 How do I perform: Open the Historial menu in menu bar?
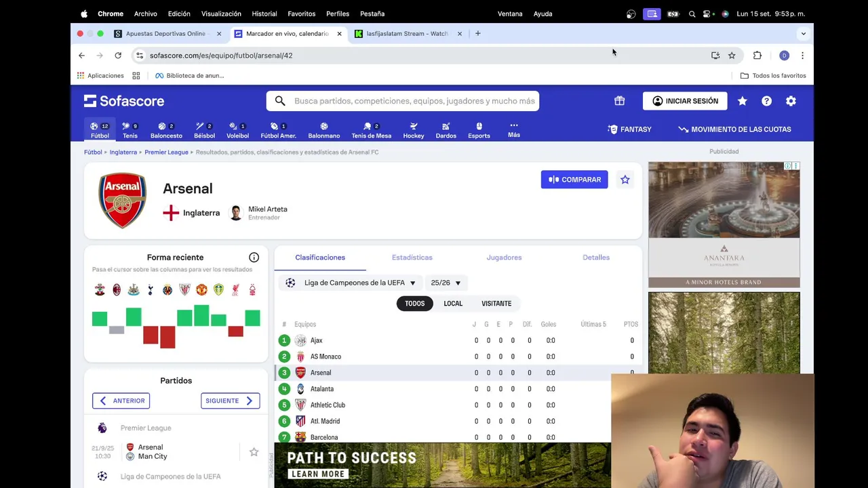pyautogui.click(x=264, y=14)
